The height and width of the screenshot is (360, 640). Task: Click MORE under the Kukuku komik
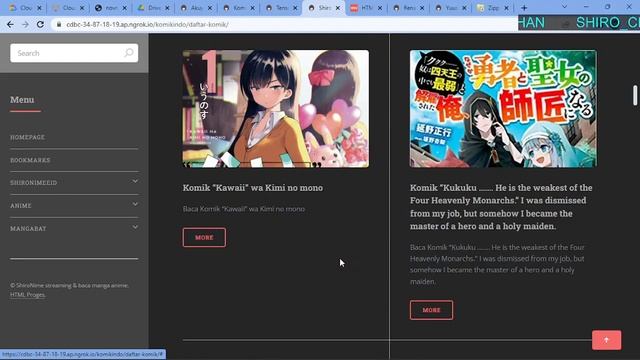tap(431, 310)
